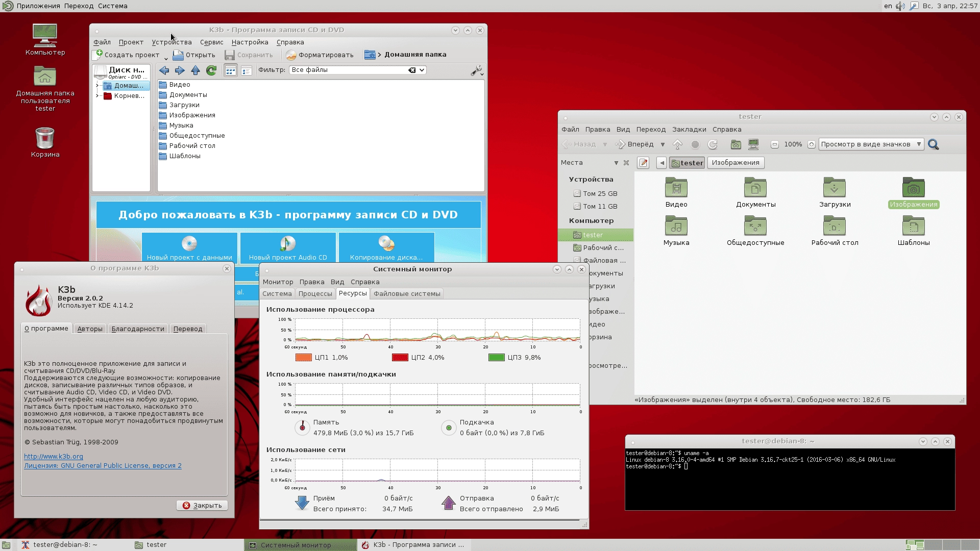
Task: Switch K3b browser to detailed list view
Action: pos(247,70)
